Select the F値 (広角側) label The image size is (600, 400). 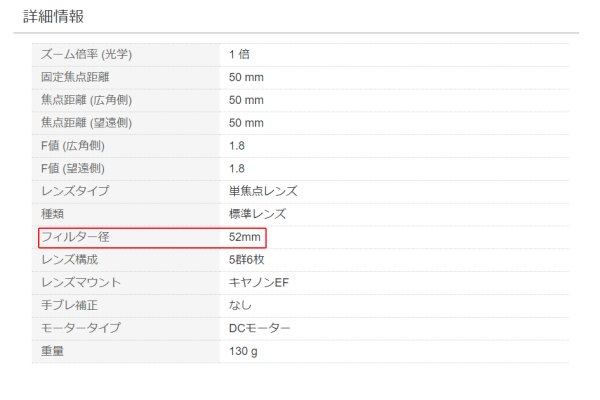point(73,146)
